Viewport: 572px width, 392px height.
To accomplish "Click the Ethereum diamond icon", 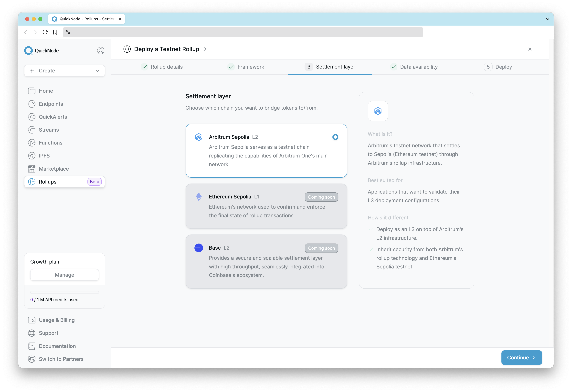I will pos(199,197).
